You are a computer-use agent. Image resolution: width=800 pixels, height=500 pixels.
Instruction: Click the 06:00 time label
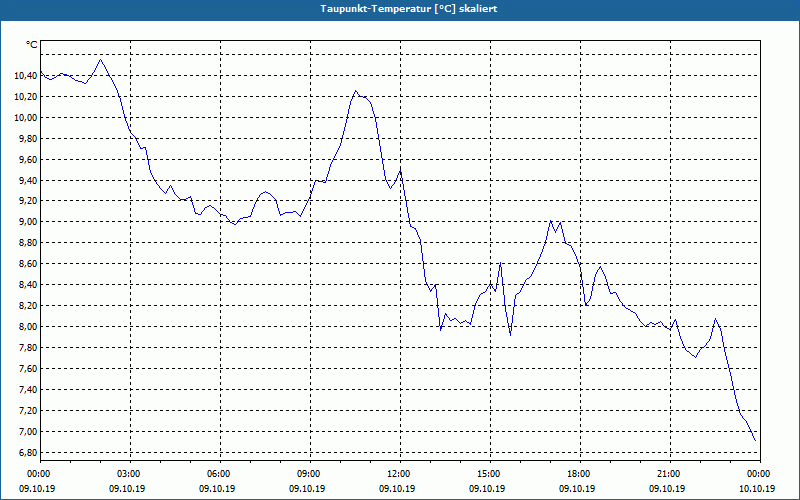[220, 474]
